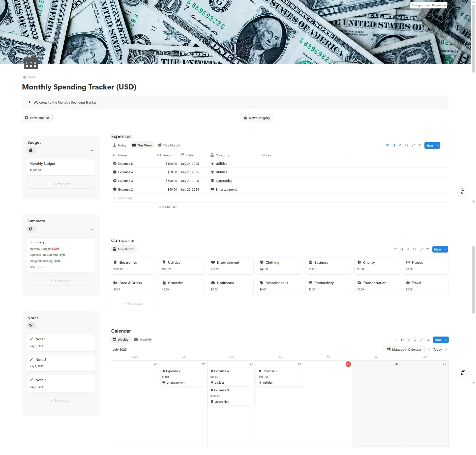This screenshot has width=476, height=455.
Task: Click the Change cover button
Action: [420, 5]
